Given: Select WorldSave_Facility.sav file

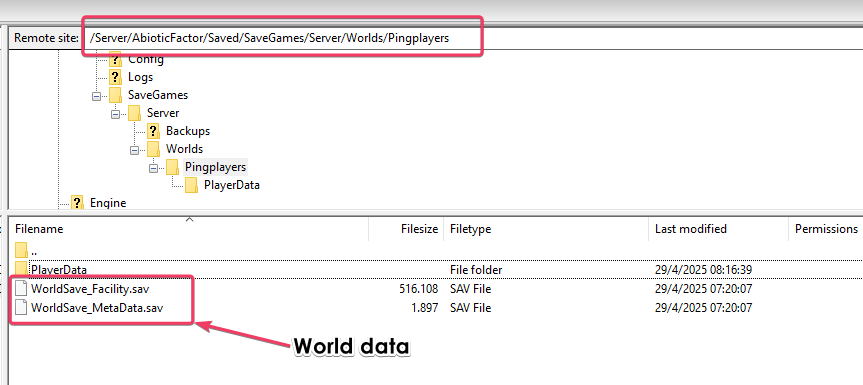Looking at the screenshot, I should tap(90, 289).
